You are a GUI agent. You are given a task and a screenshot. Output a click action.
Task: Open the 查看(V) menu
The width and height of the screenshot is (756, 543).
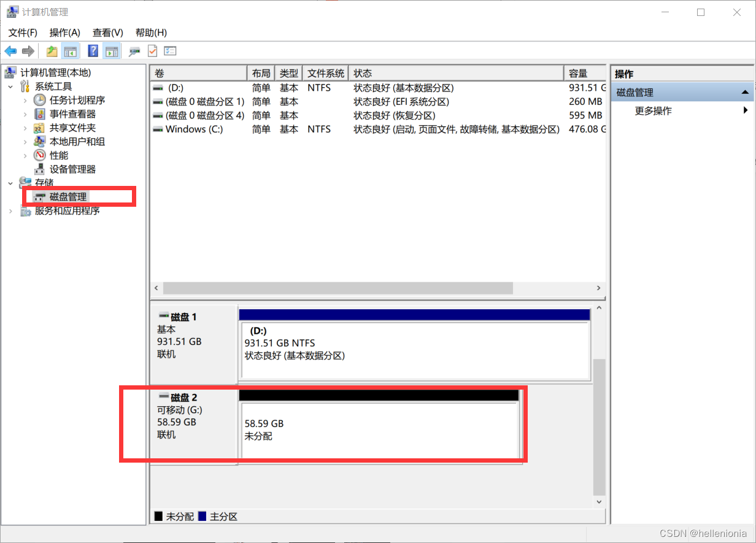pyautogui.click(x=108, y=33)
